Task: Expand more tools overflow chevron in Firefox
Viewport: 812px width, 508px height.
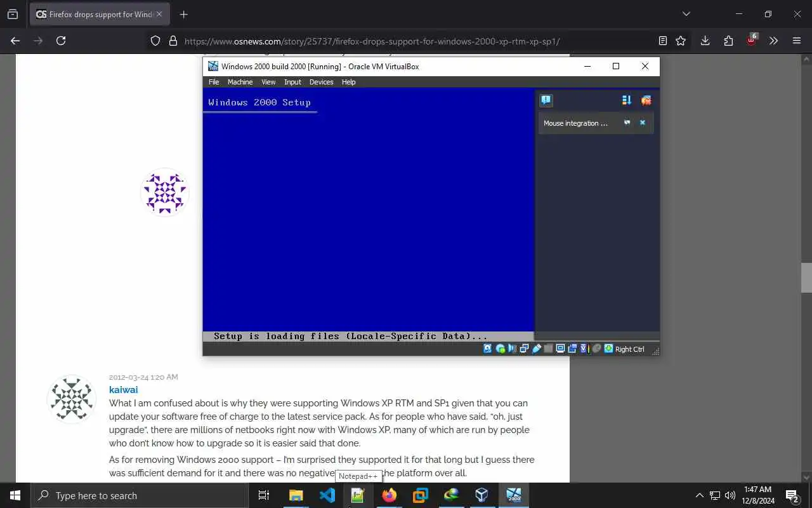Action: coord(773,41)
